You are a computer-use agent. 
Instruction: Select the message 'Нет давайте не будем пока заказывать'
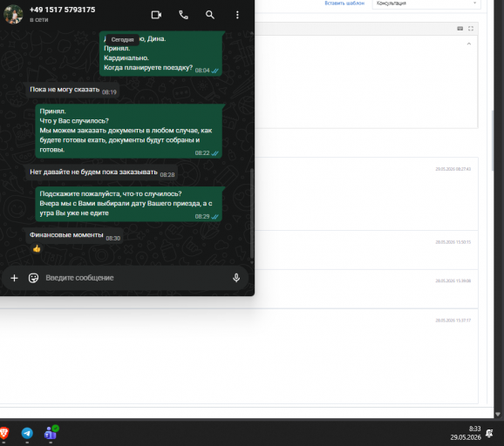coord(101,172)
